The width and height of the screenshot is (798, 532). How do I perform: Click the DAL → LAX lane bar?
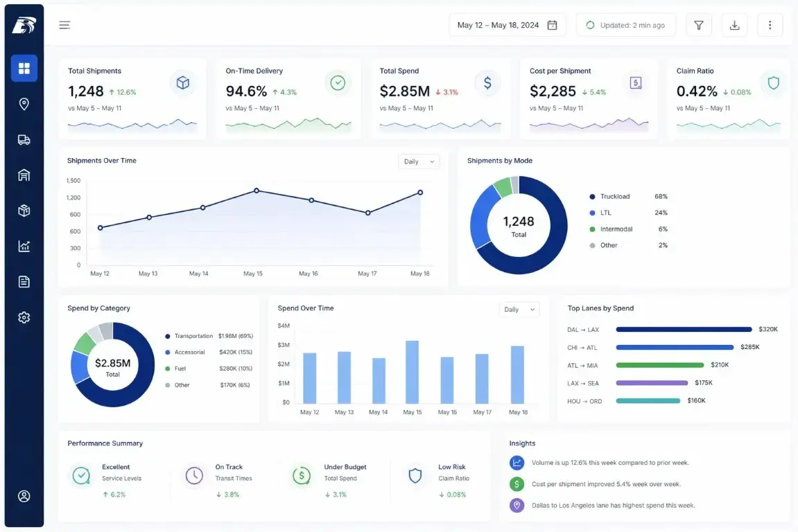684,330
